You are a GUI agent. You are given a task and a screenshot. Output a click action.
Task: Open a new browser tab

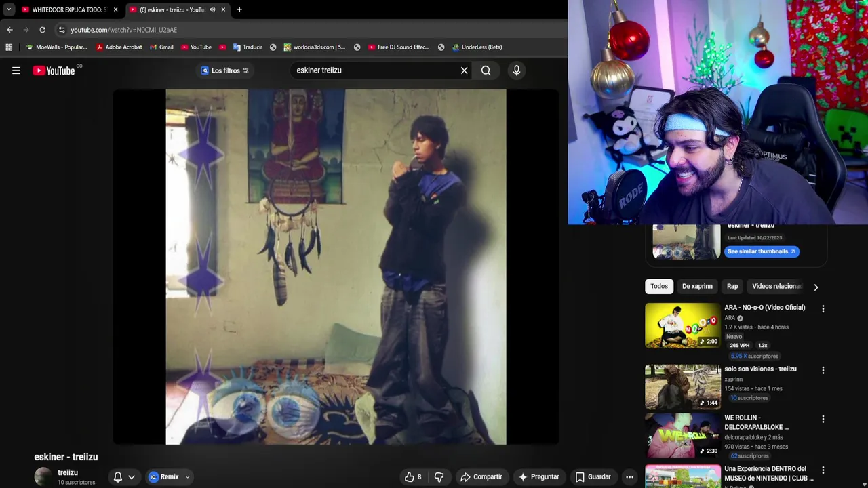(239, 9)
